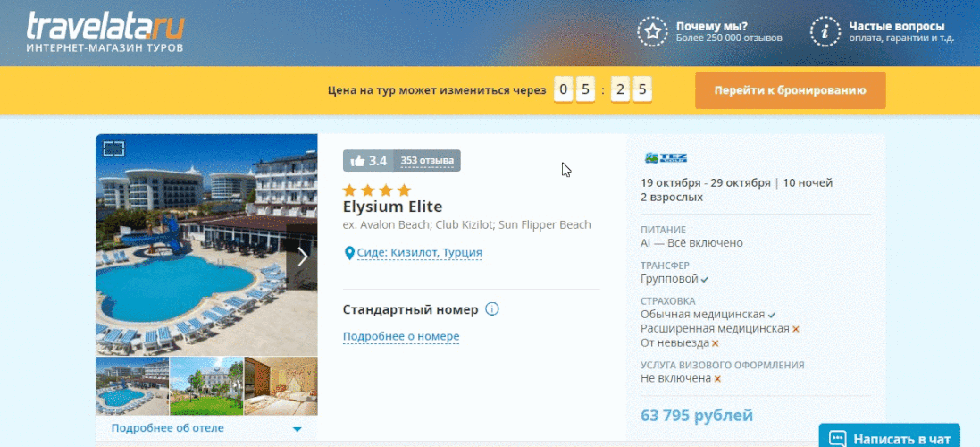This screenshot has width=980, height=447.
Task: Click the chat bubble icon in Написать в чат
Action: click(x=837, y=439)
